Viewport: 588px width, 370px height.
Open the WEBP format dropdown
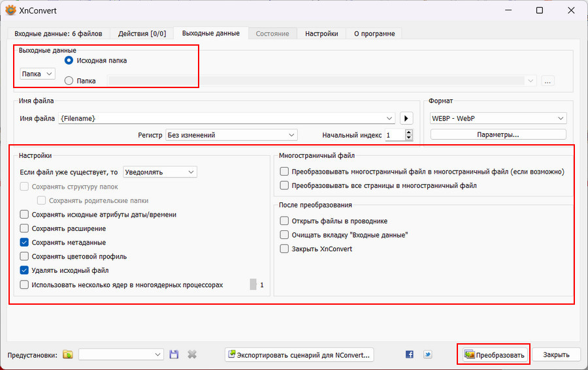pos(498,118)
